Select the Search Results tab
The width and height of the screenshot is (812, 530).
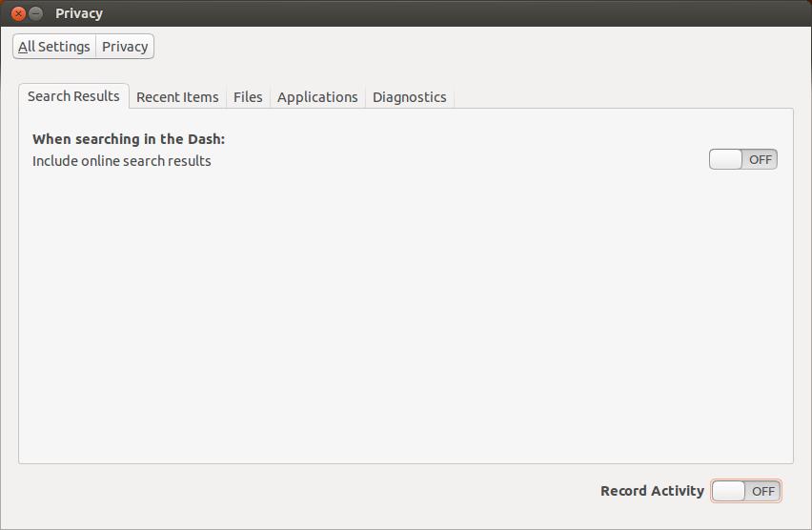click(73, 96)
